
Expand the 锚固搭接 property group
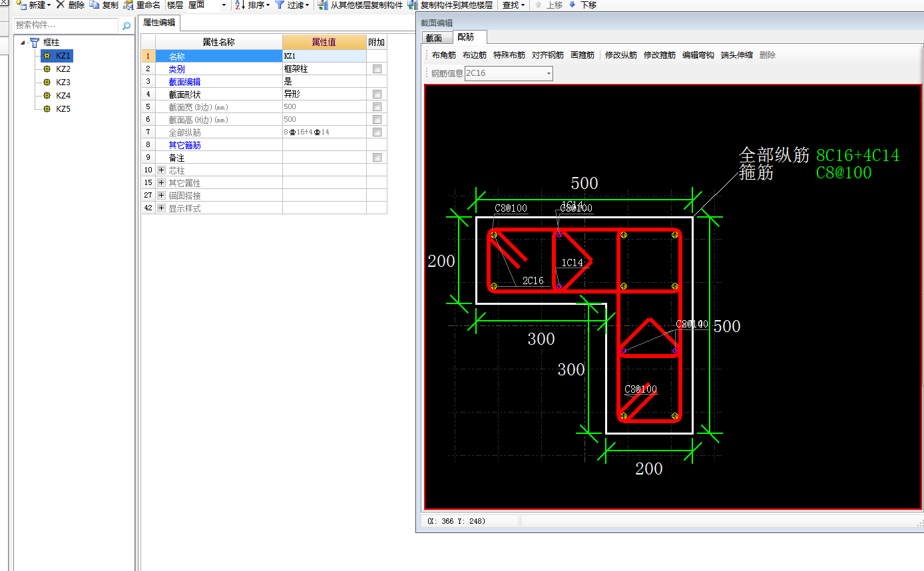pyautogui.click(x=161, y=195)
